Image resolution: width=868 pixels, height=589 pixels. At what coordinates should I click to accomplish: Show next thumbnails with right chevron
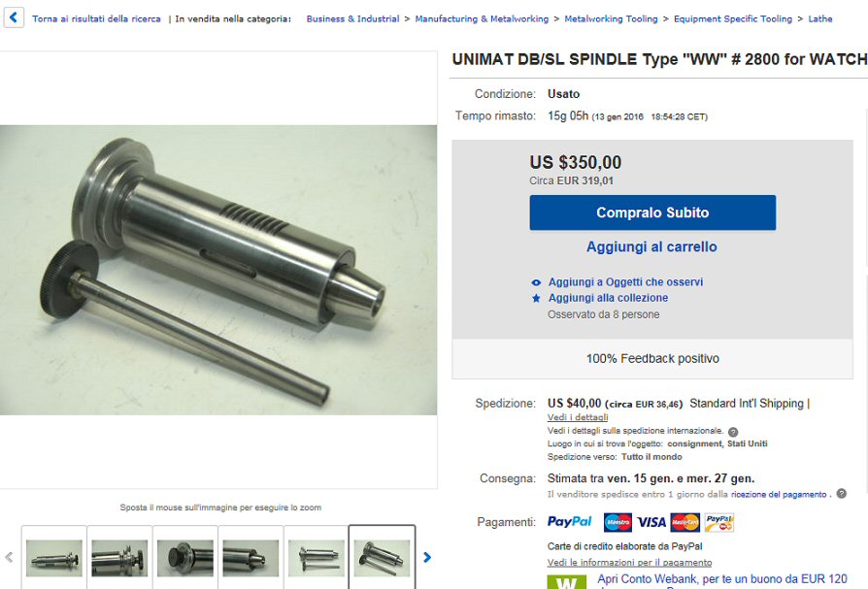(427, 558)
